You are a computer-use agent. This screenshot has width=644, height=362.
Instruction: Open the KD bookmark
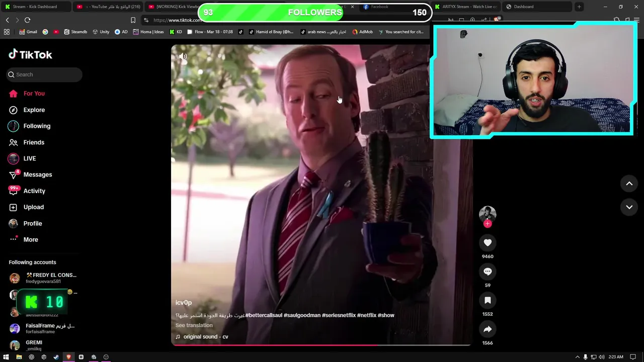(176, 32)
